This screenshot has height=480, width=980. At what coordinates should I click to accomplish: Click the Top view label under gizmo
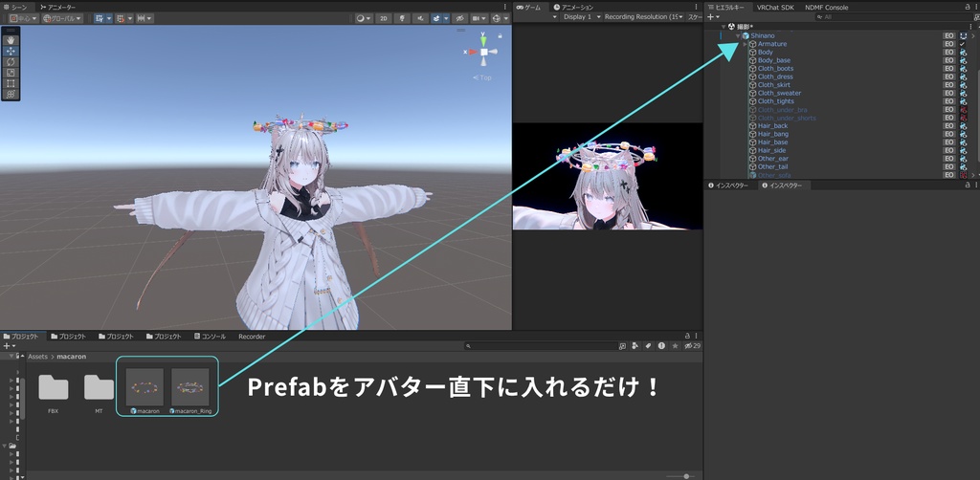click(x=482, y=77)
